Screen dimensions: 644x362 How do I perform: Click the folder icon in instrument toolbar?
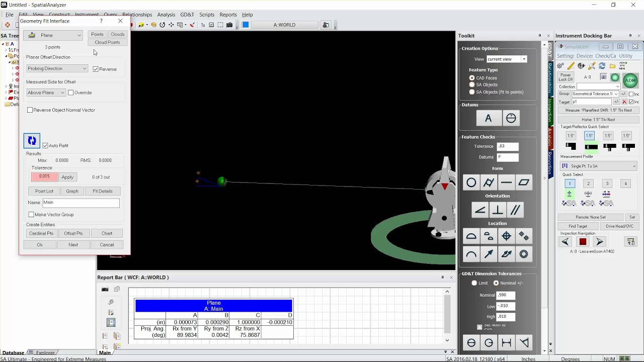pyautogui.click(x=612, y=66)
